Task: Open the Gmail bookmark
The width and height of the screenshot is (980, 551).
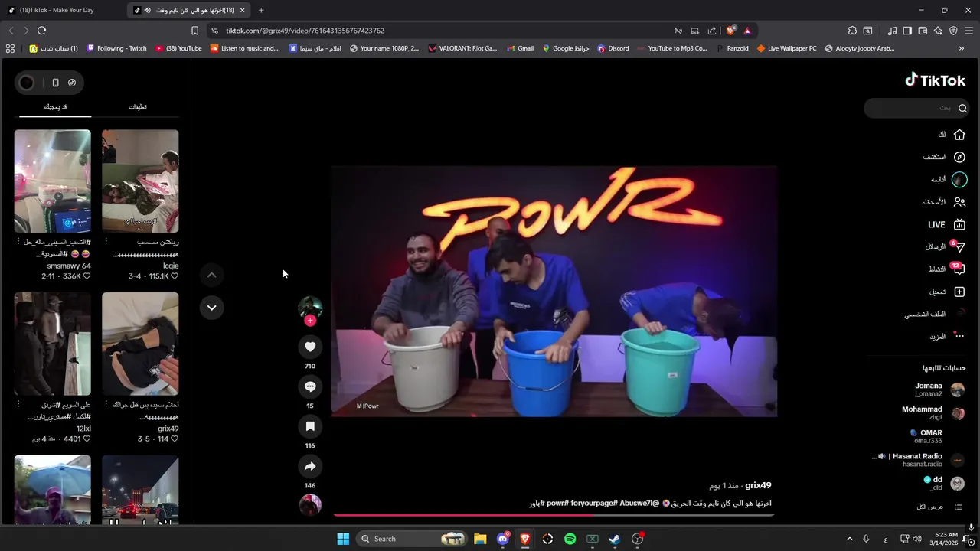Action: [x=519, y=48]
